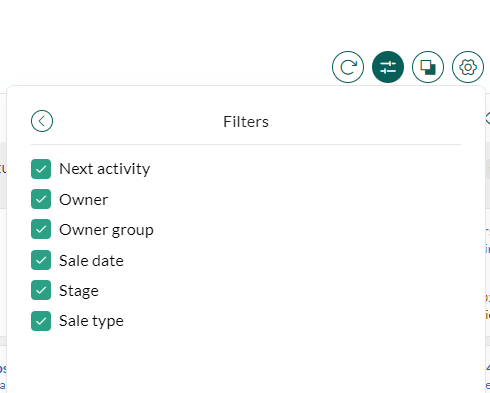Screen dimensions: 490x393
Task: Uncheck the Sale type checkbox
Action: click(x=41, y=321)
